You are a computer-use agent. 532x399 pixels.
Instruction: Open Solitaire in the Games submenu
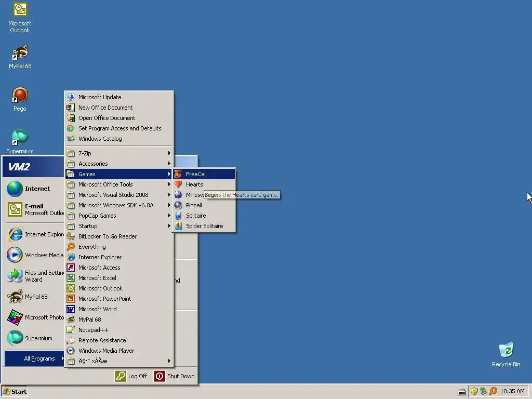pos(204,216)
